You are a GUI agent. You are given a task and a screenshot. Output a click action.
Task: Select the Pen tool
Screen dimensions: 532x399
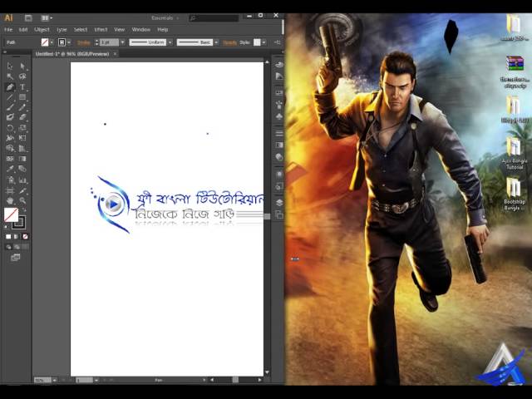[x=10, y=87]
